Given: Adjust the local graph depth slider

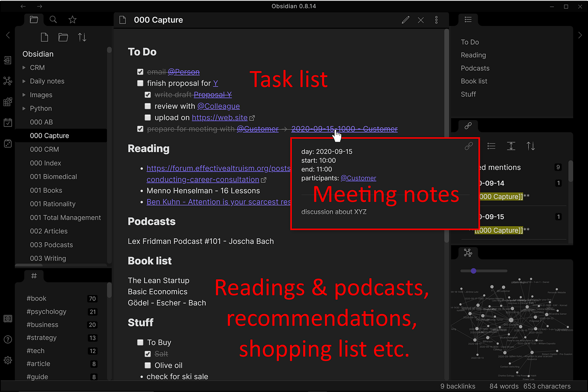Looking at the screenshot, I should [x=473, y=271].
